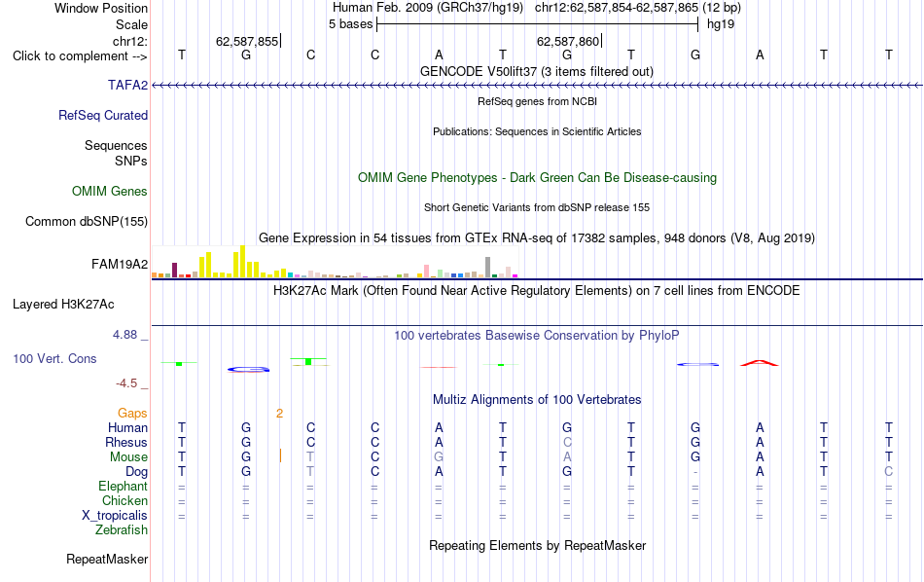Click 'Repeating Elements by RepeatMasker' title
This screenshot has height=582, width=924.
tap(538, 546)
